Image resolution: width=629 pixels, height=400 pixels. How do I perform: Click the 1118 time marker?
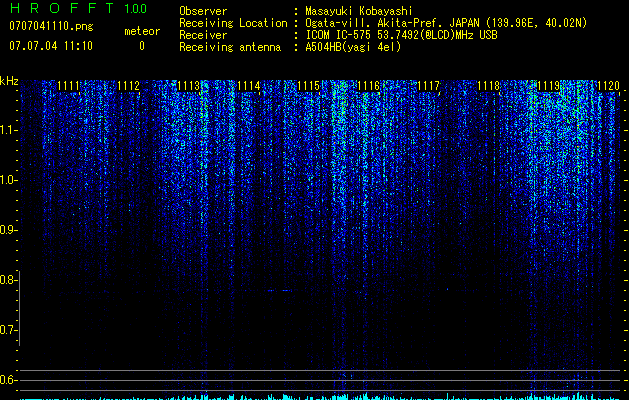(x=489, y=86)
